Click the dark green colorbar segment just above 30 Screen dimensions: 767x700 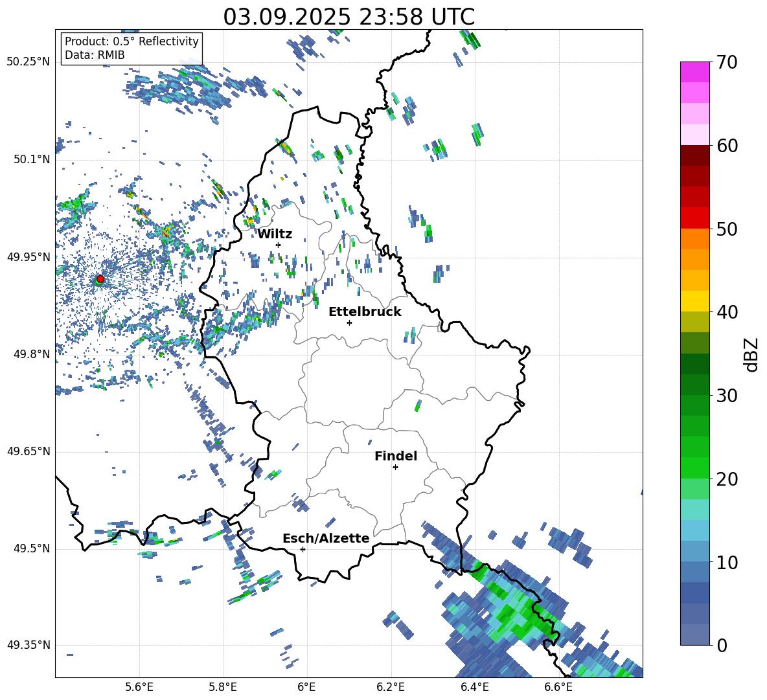point(694,384)
